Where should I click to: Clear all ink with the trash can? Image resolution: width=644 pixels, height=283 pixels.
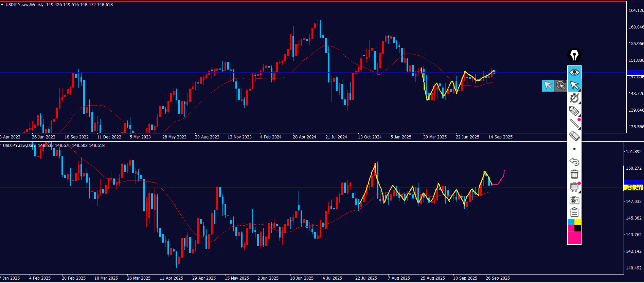574,174
